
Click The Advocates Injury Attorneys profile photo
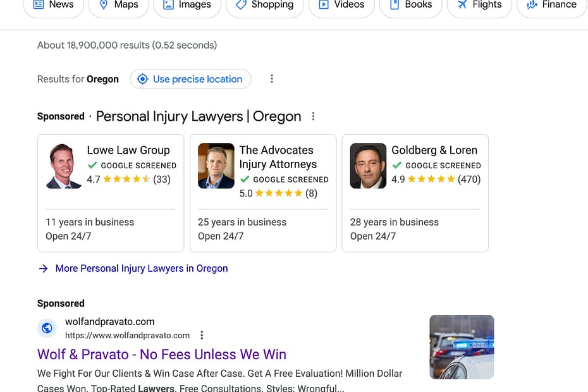[x=216, y=166]
